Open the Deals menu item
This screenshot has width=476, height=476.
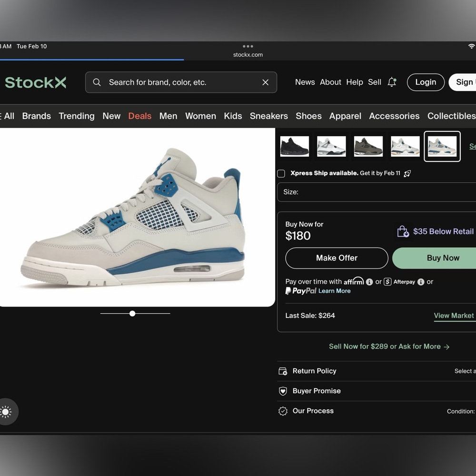coord(139,116)
